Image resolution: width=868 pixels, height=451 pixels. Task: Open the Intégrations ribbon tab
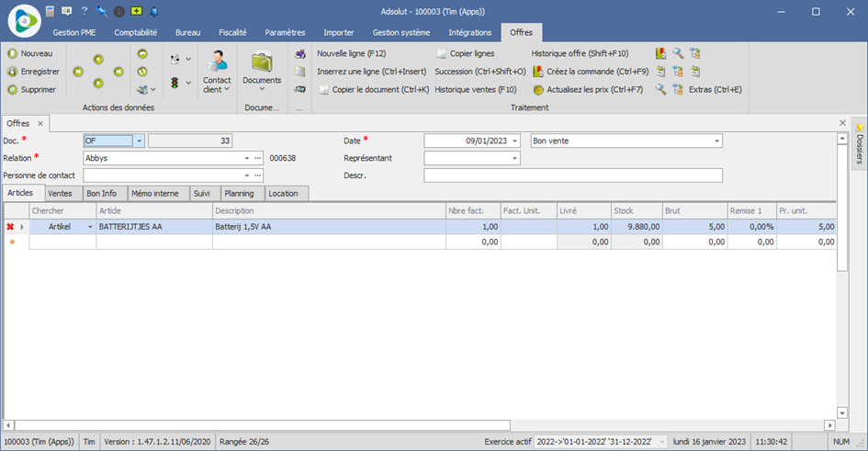pyautogui.click(x=470, y=33)
